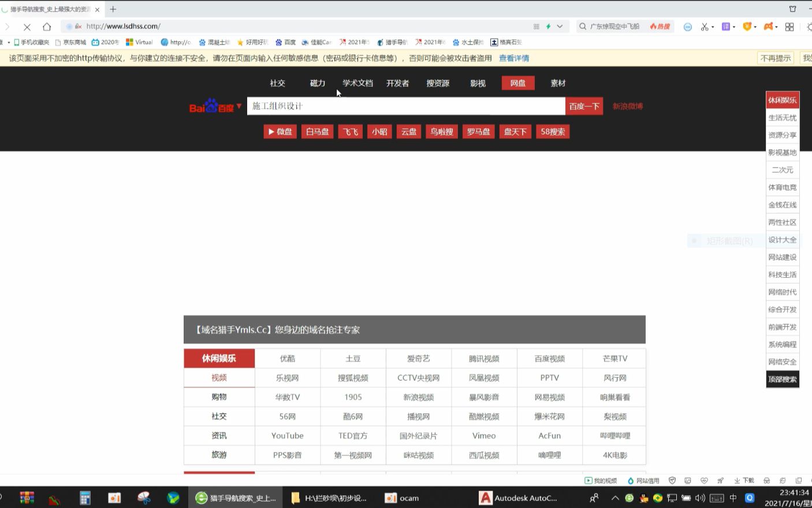Screen dimensions: 812x508
Task: Choose the 罗马盘 search engine option
Action: pyautogui.click(x=478, y=132)
